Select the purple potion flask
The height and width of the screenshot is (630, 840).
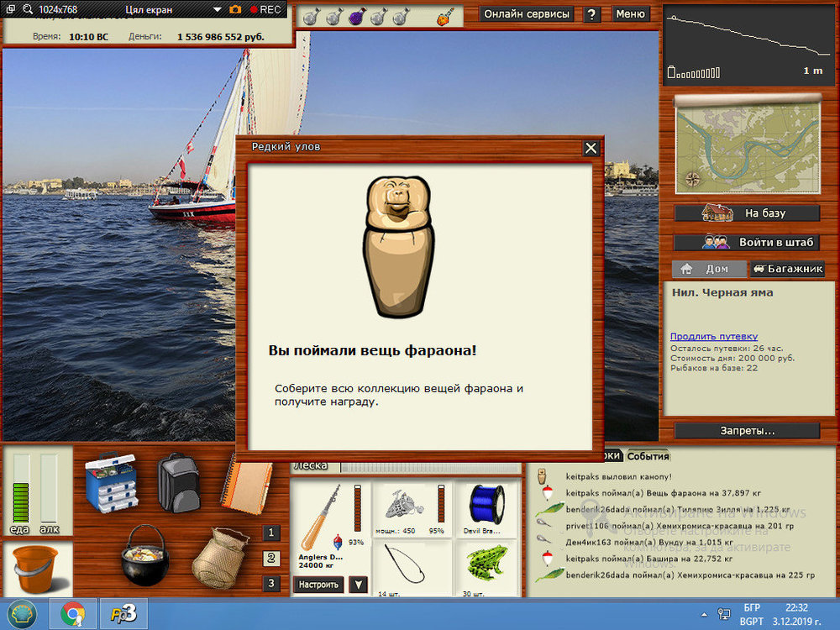pos(355,16)
